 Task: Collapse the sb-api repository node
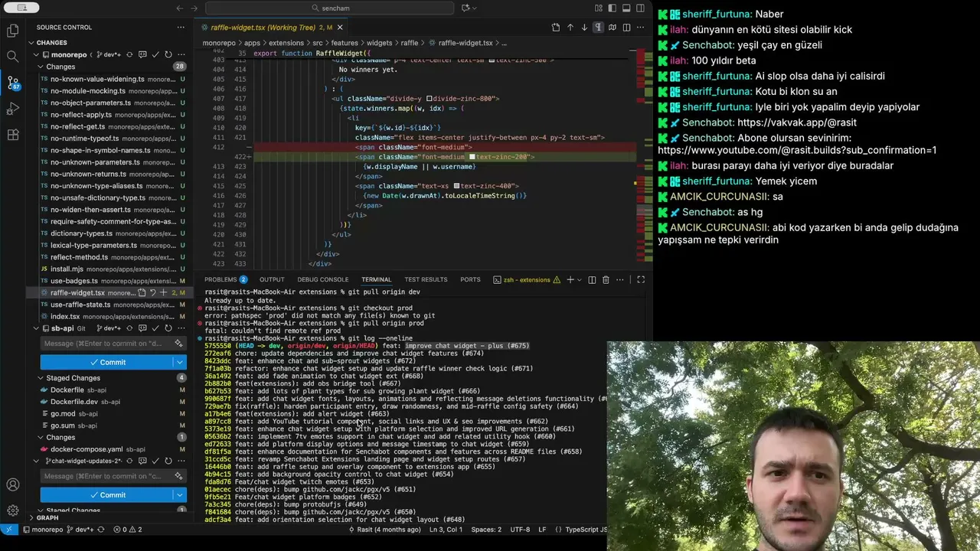tap(36, 328)
